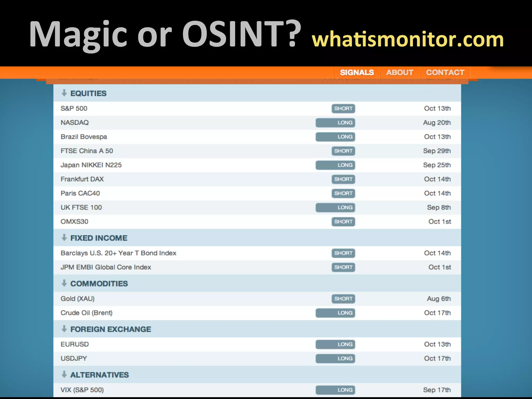This screenshot has width=532, height=399.
Task: Click the Sep 25th date for NIKKEI
Action: [437, 165]
